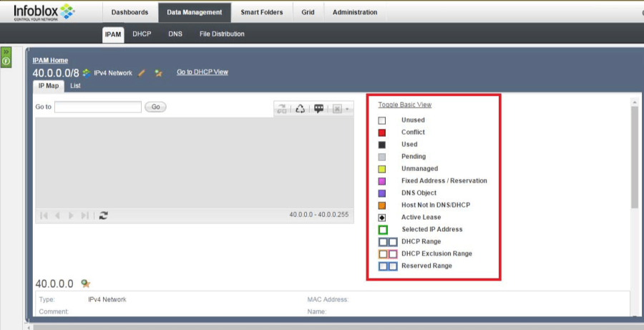The height and width of the screenshot is (330, 644).
Task: Open the Grid tab
Action: tap(308, 12)
